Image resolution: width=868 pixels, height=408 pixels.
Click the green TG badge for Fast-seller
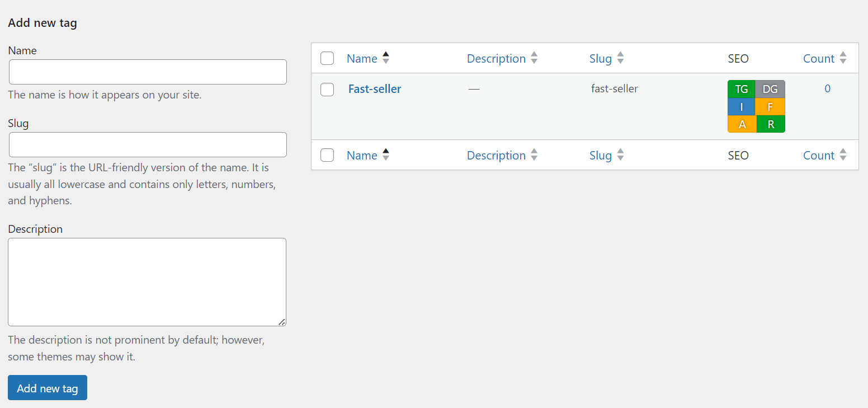(741, 88)
